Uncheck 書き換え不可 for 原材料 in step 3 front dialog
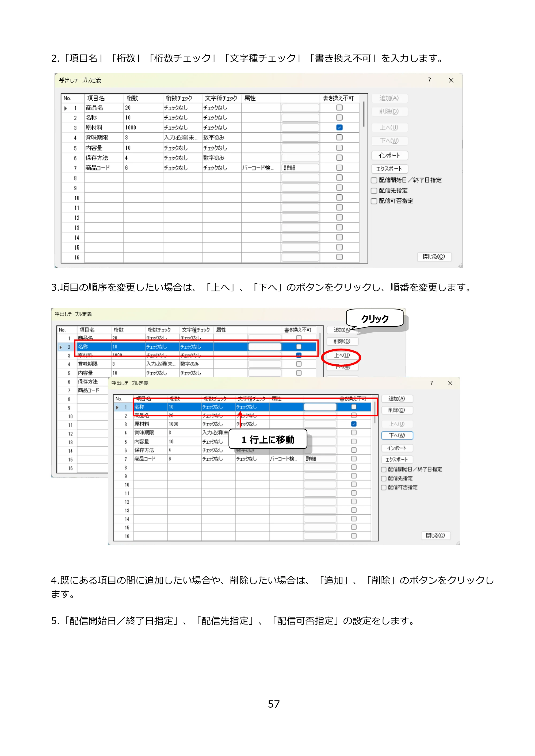Image resolution: width=535 pixels, height=756 pixels. (353, 424)
